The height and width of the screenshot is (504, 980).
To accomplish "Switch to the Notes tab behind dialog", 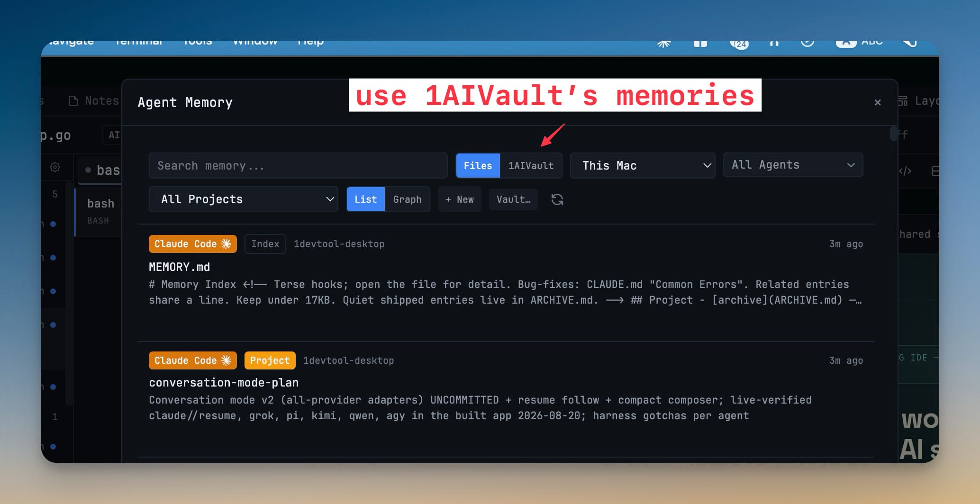I will click(94, 101).
